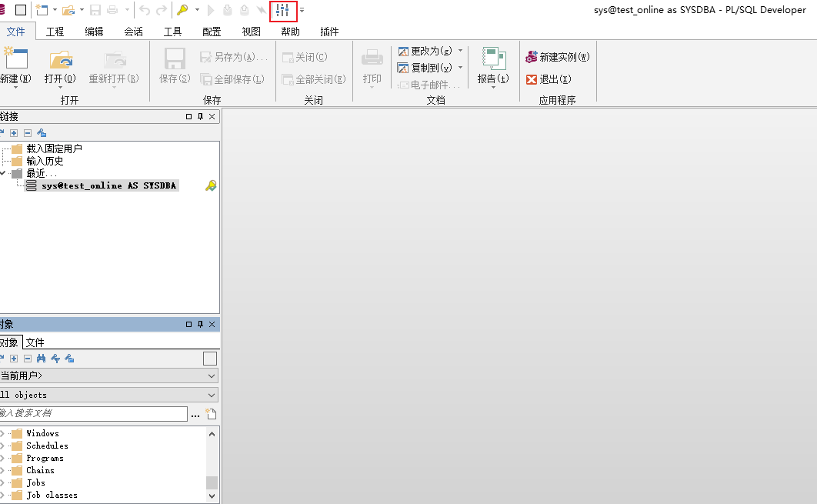The width and height of the screenshot is (817, 504).
Task: Click the 新建实例(W) icon button
Action: (531, 57)
